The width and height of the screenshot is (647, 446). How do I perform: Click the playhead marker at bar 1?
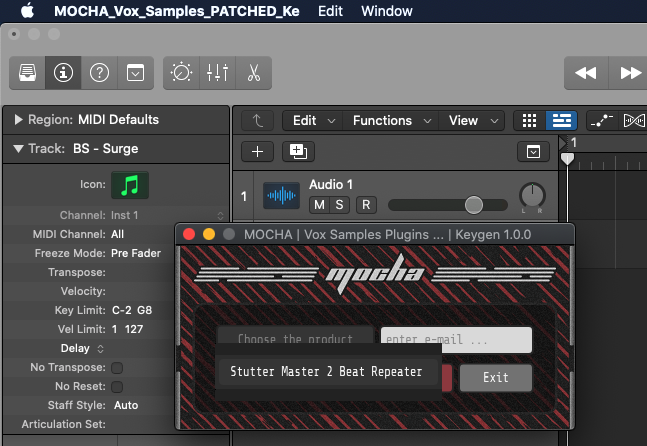[567, 159]
